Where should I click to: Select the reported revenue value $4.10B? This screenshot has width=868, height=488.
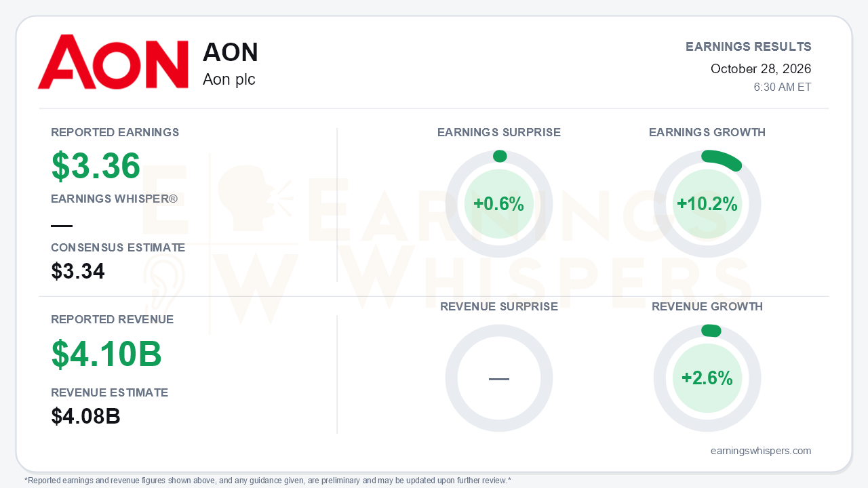107,354
